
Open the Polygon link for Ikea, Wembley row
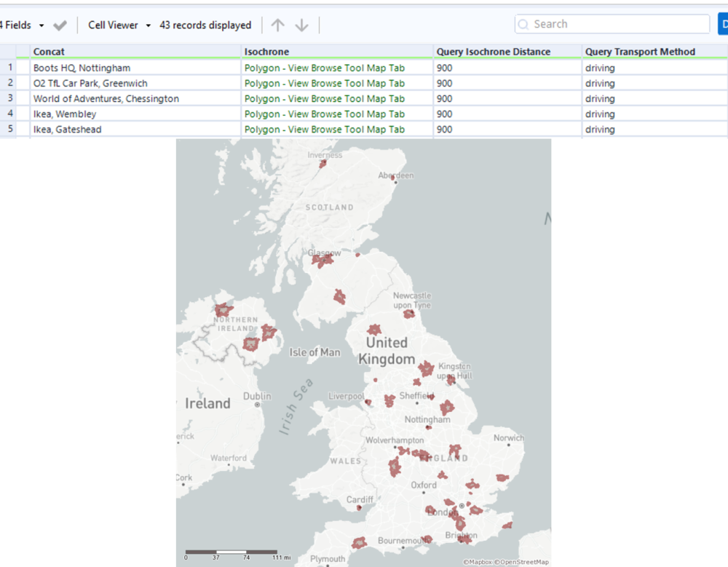[x=325, y=114]
